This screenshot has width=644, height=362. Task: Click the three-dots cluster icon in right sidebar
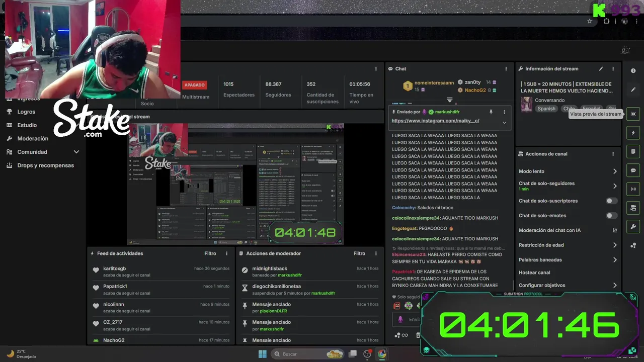point(633,245)
